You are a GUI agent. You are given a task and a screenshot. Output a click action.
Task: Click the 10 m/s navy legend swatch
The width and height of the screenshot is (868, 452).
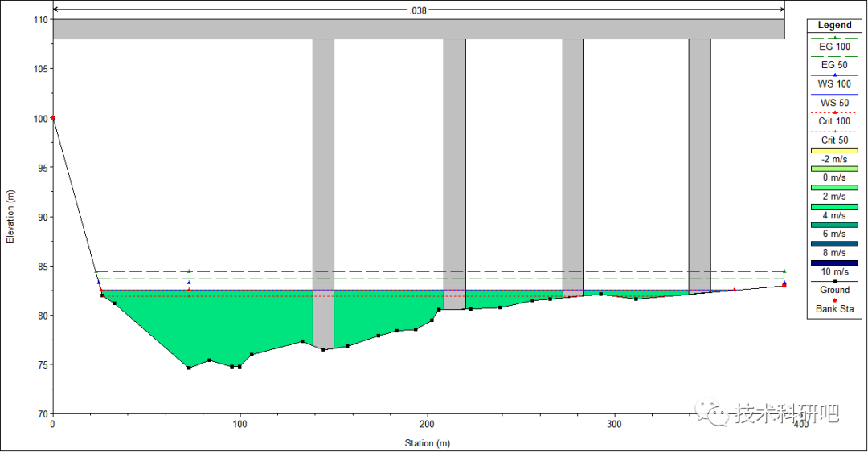coord(834,263)
